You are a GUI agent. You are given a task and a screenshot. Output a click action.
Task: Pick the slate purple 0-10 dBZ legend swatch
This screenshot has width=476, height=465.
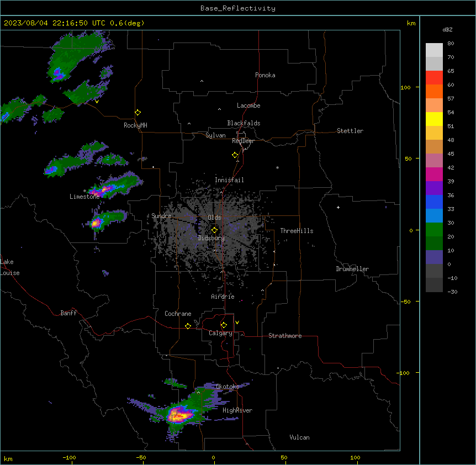[434, 257]
